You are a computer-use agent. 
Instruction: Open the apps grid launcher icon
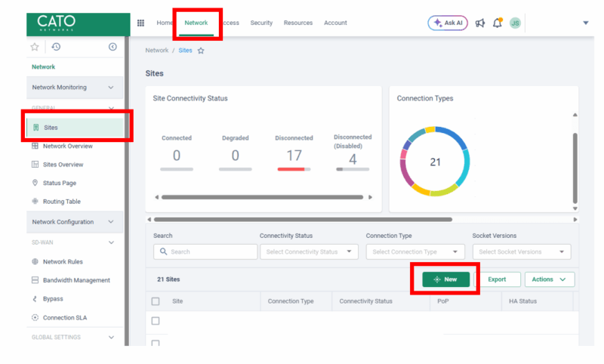pyautogui.click(x=140, y=23)
